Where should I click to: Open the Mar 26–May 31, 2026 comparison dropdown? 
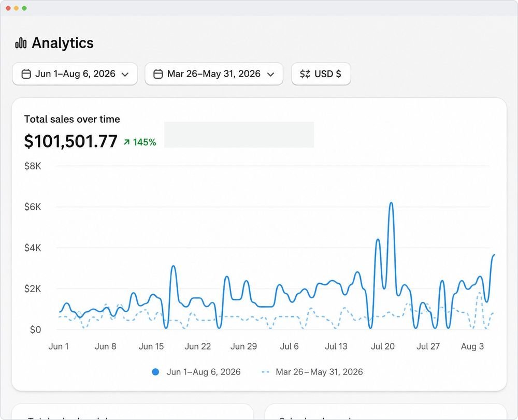pos(214,74)
